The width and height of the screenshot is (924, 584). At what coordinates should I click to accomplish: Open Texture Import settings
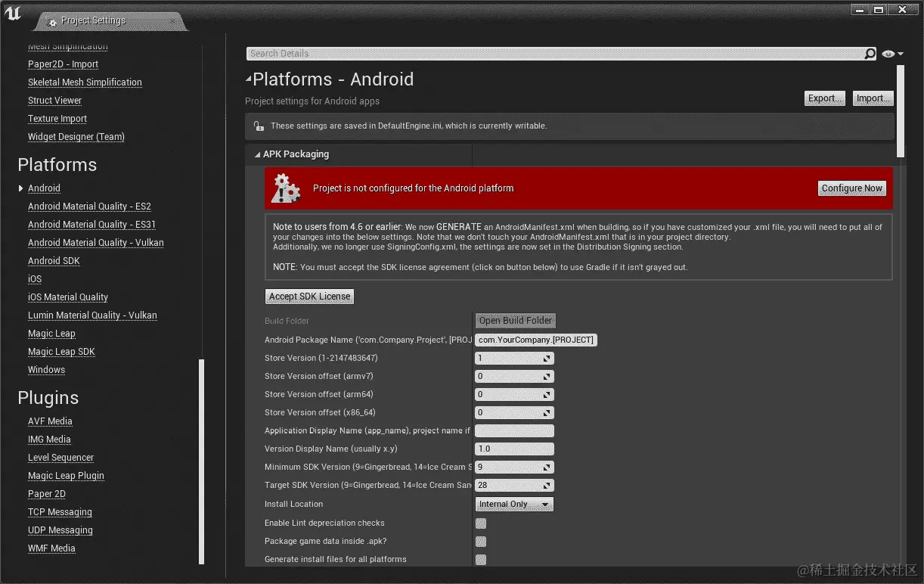pos(57,119)
